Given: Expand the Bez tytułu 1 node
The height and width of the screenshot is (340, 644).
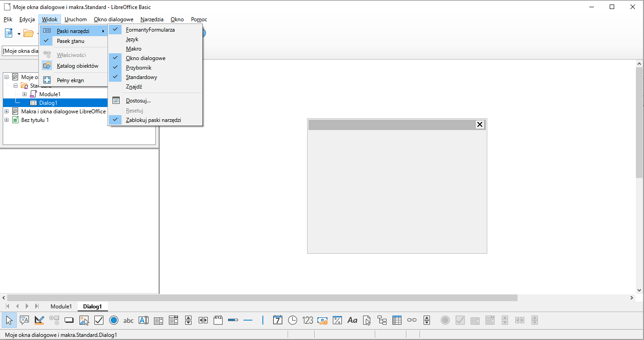Looking at the screenshot, I should point(7,120).
